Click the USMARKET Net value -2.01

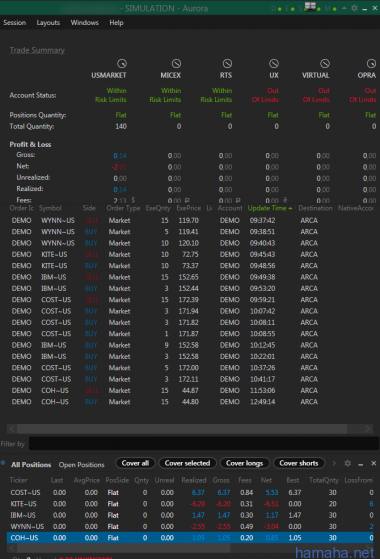pos(119,167)
